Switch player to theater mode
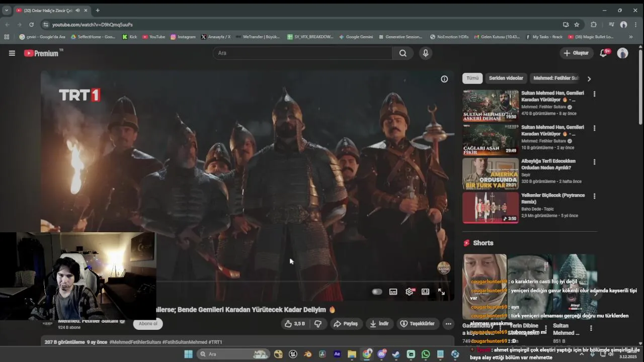Viewport: 644px width, 362px height. pyautogui.click(x=425, y=292)
